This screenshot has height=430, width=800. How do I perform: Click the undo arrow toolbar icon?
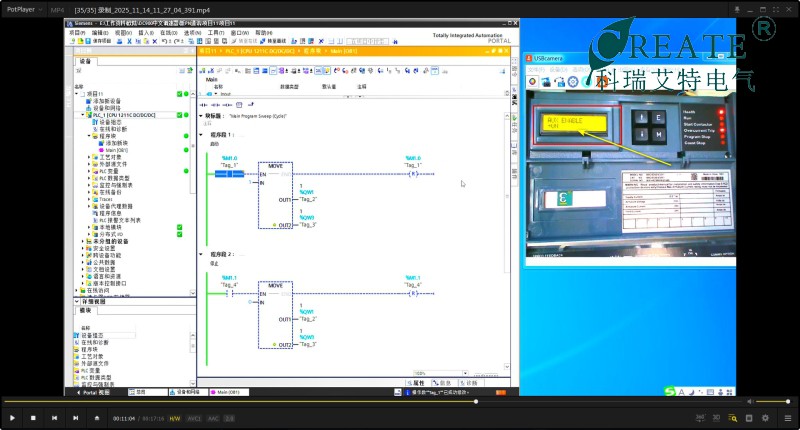pyautogui.click(x=166, y=41)
